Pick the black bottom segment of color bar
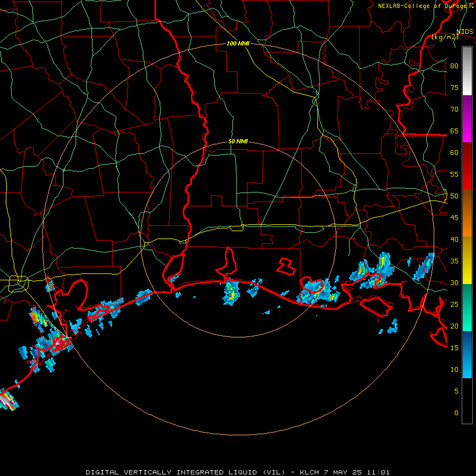This screenshot has width=476, height=476. tap(467, 401)
